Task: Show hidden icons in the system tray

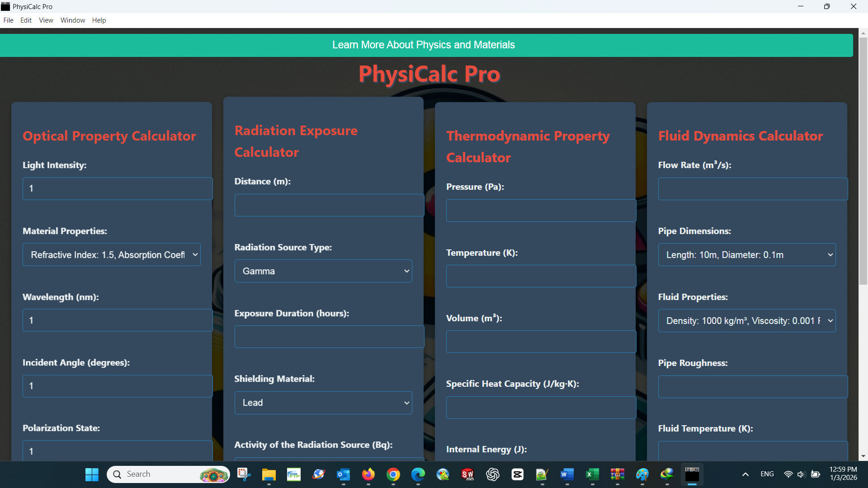Action: point(745,474)
